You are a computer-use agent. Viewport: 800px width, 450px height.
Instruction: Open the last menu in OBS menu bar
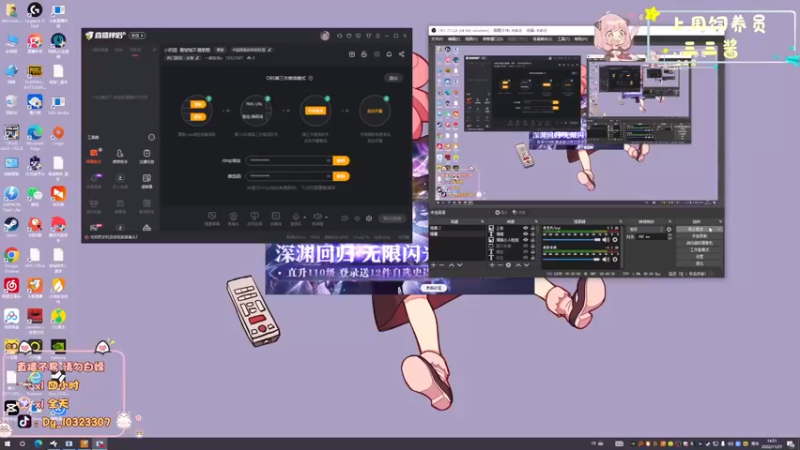(x=581, y=39)
